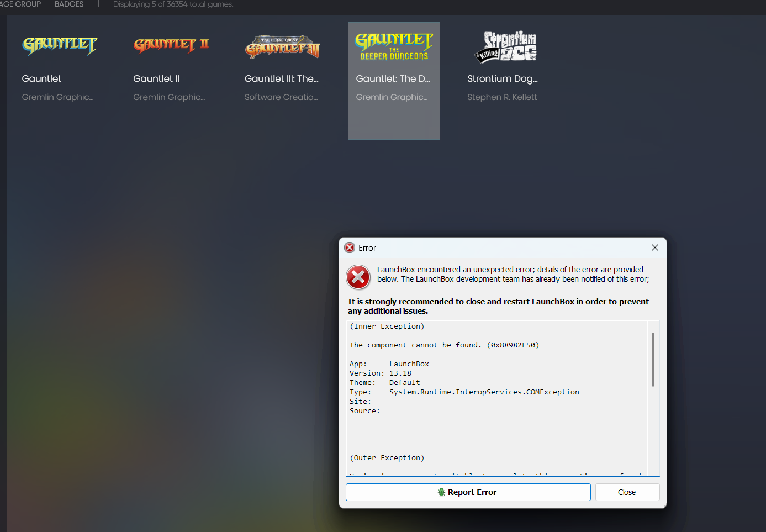Click the error details scrollbar thumb
The image size is (766, 532).
(653, 359)
